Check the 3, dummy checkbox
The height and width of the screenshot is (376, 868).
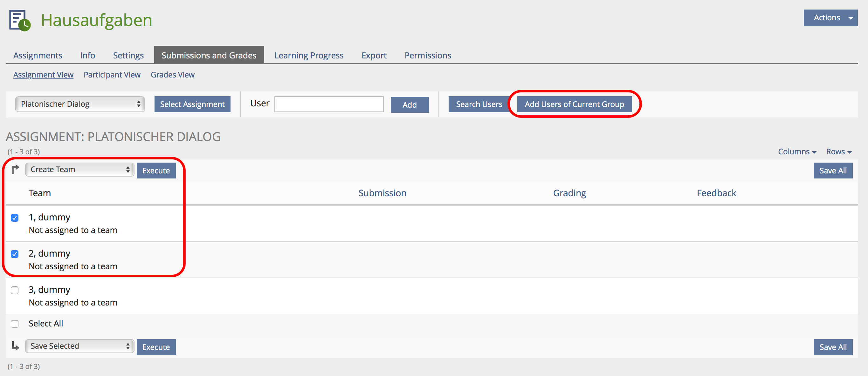pos(15,290)
